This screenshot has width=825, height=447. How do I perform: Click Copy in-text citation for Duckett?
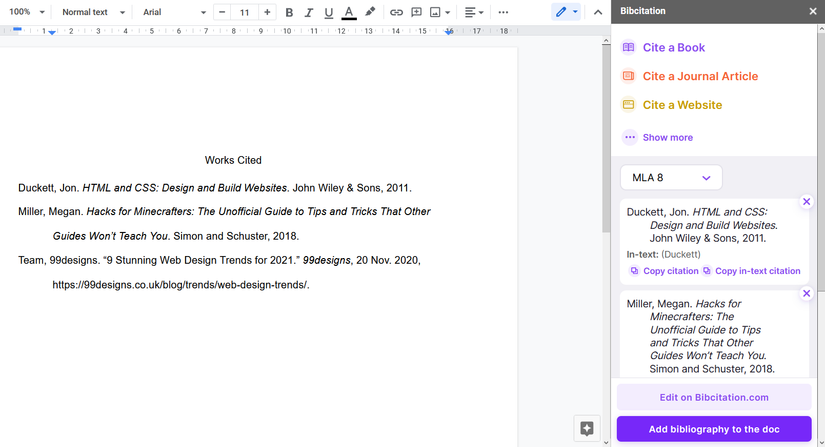tap(752, 271)
